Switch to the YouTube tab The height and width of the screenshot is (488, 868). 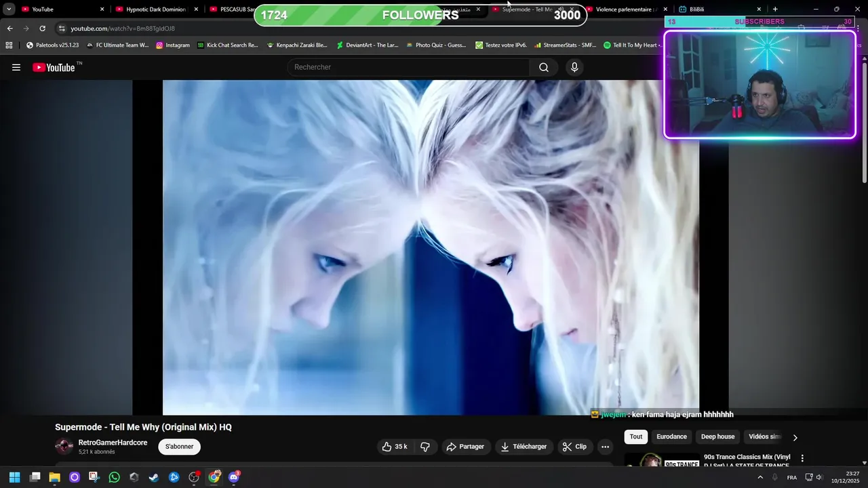coord(61,9)
